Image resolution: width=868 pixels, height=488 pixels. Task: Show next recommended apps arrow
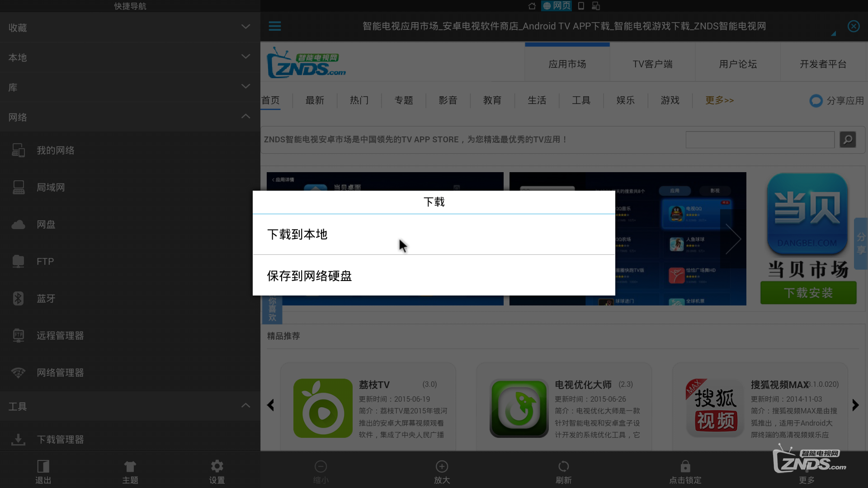click(855, 405)
